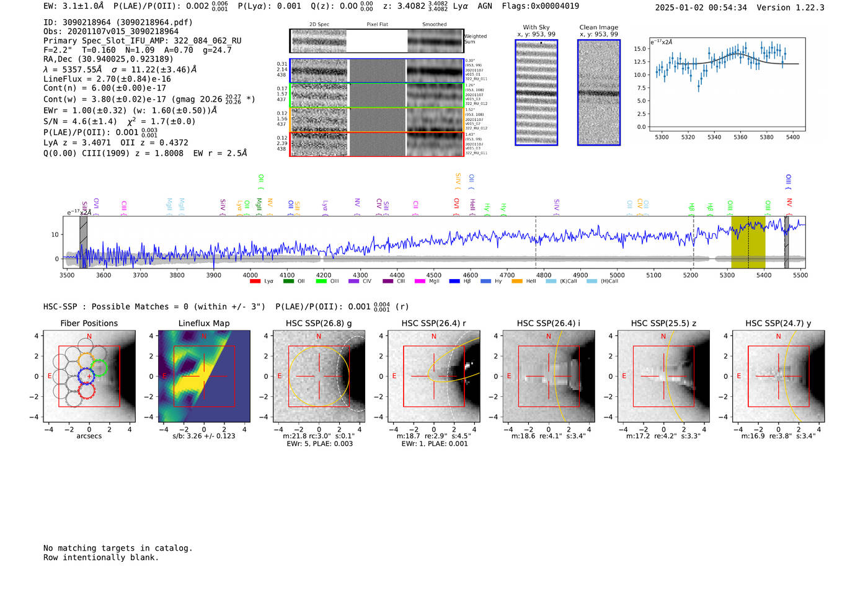Viewport: 868px width, 591px height.
Task: Select the dark green OII legend swatch
Action: pos(288,282)
